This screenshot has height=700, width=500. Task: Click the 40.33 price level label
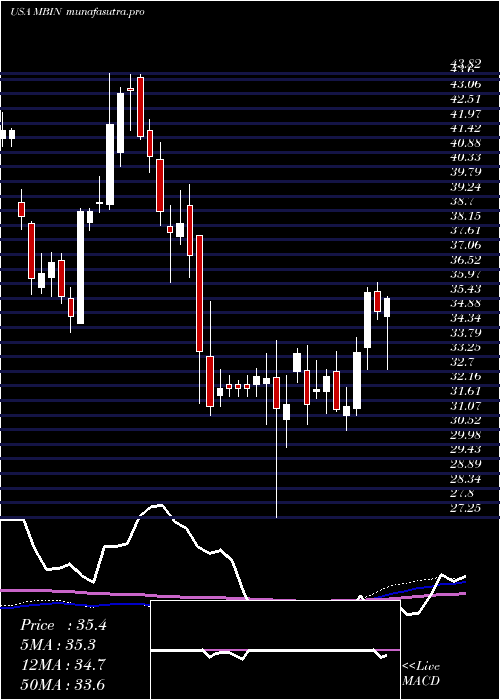click(x=465, y=157)
